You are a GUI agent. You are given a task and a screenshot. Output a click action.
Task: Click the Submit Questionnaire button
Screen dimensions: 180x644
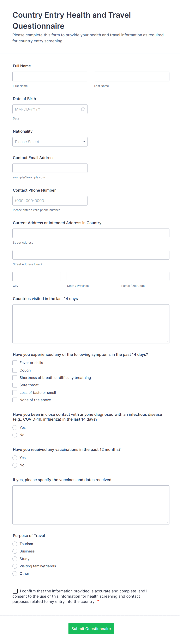click(x=91, y=628)
